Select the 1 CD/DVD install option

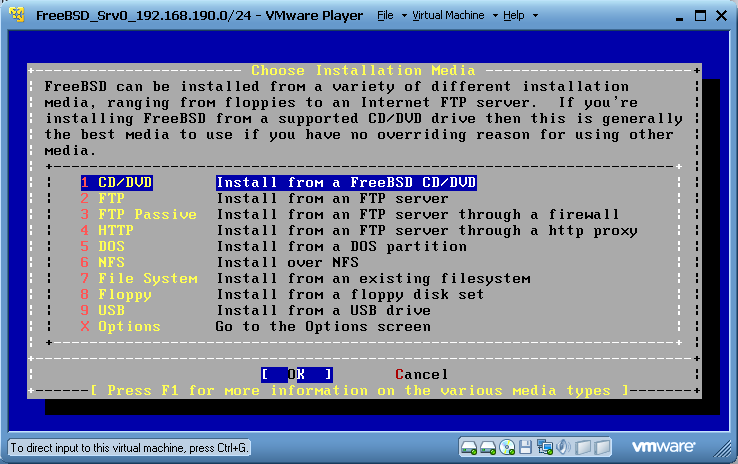point(279,183)
